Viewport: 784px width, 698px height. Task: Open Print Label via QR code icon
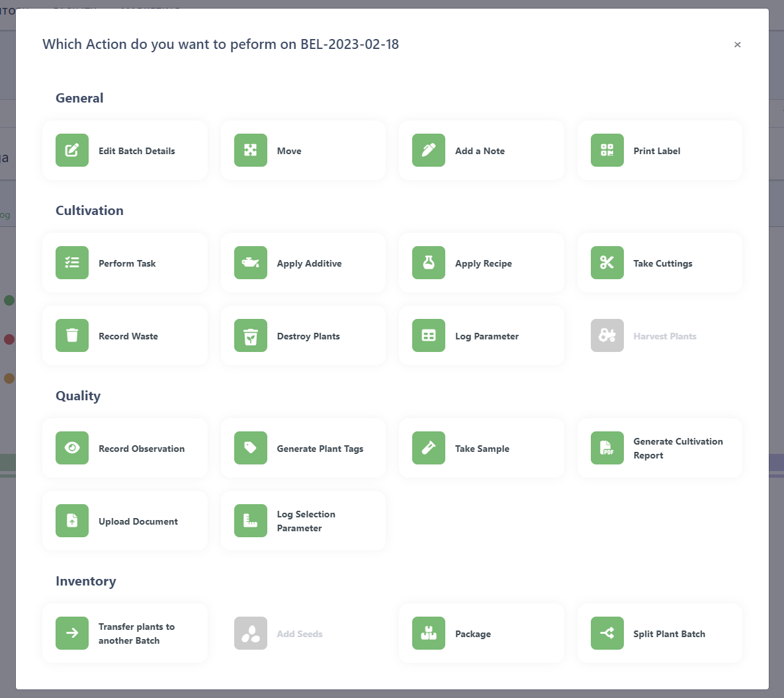607,150
